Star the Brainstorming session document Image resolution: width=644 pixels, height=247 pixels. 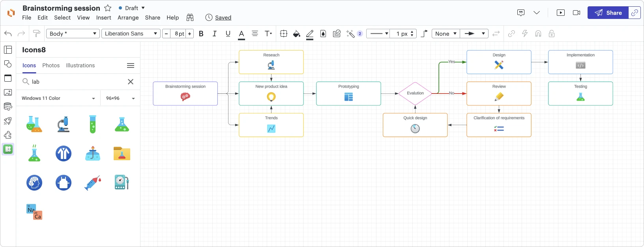(x=108, y=8)
